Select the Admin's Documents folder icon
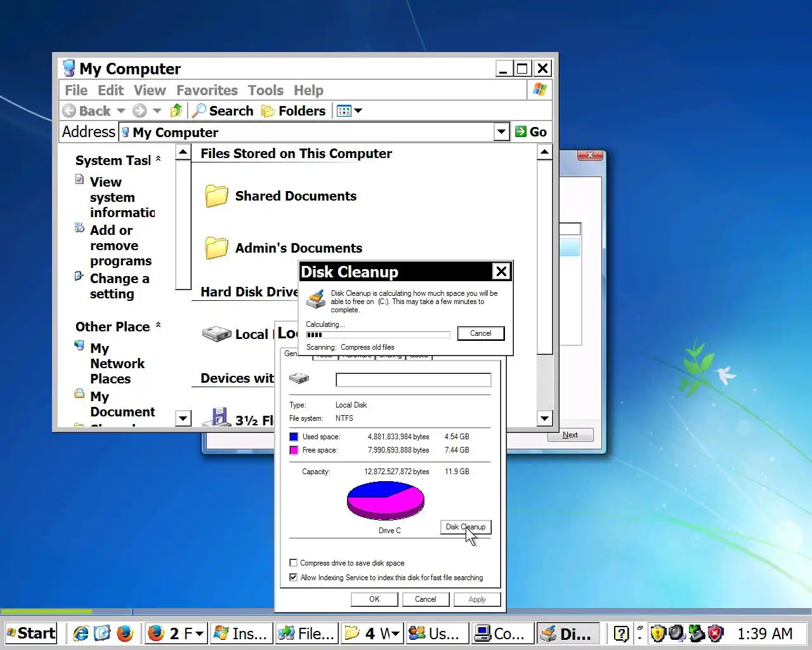 click(216, 248)
